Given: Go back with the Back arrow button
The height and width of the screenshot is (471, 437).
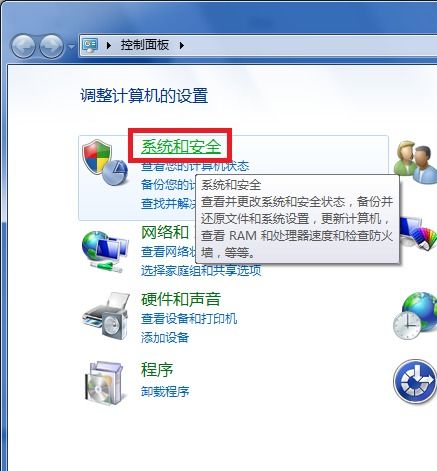Looking at the screenshot, I should coord(23,46).
